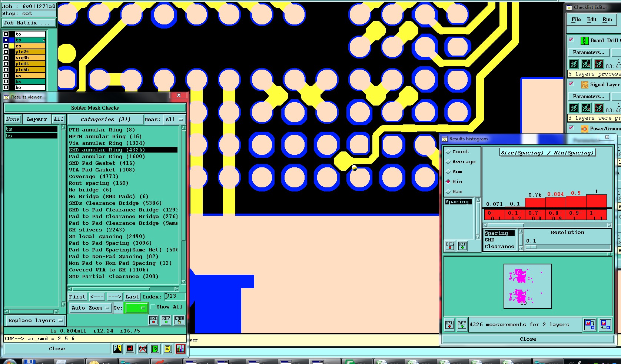621x364 pixels.
Task: Click DEL icon in Results viewer
Action: [153, 320]
